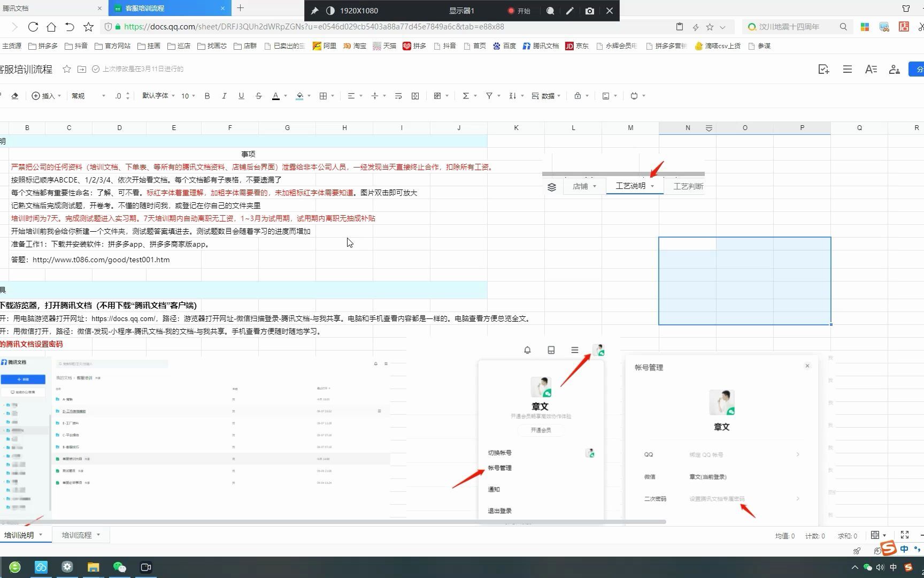Image resolution: width=924 pixels, height=578 pixels.
Task: Open the filter funnel tool
Action: coord(489,96)
